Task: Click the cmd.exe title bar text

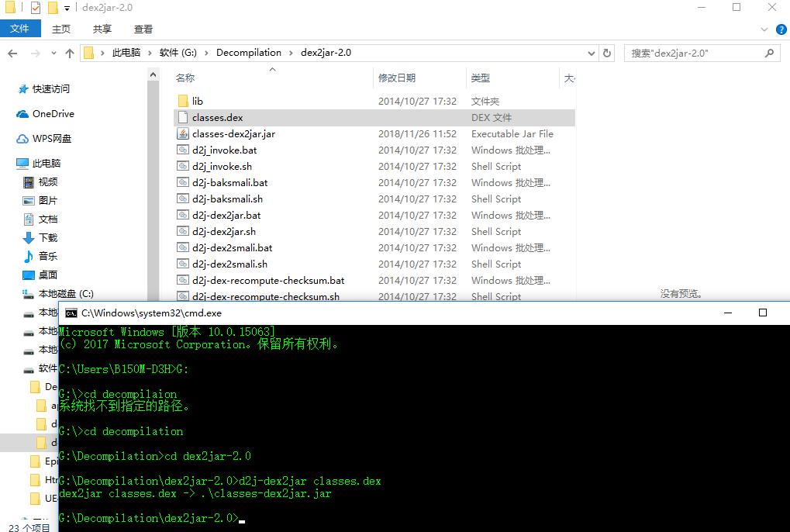Action: (x=151, y=313)
